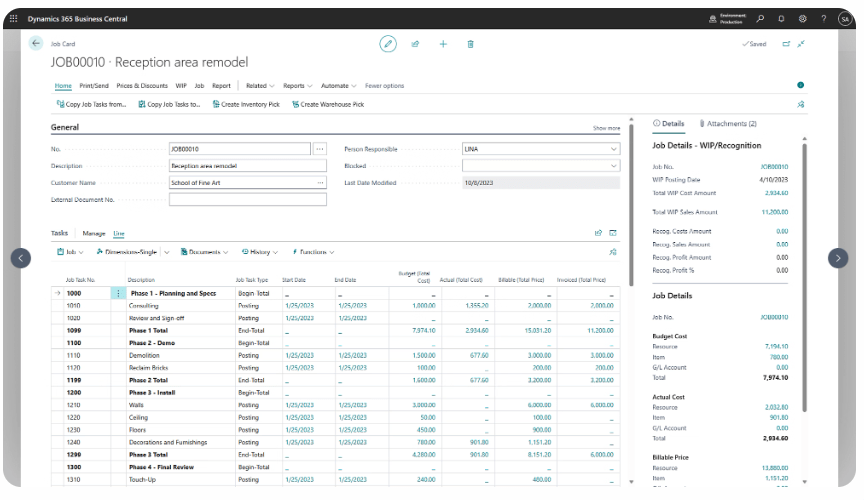
Task: Open the help question mark
Action: click(823, 18)
